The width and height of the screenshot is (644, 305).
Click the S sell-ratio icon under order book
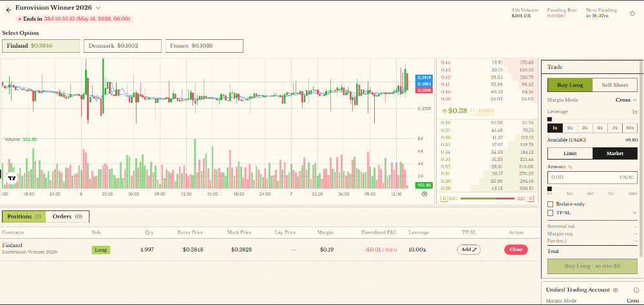(x=531, y=199)
